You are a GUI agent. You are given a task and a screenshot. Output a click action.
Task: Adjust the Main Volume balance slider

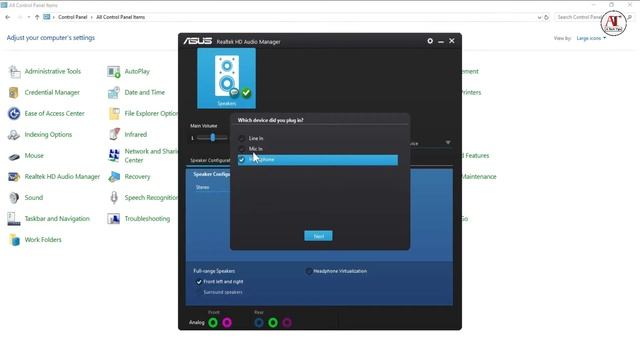(x=213, y=138)
